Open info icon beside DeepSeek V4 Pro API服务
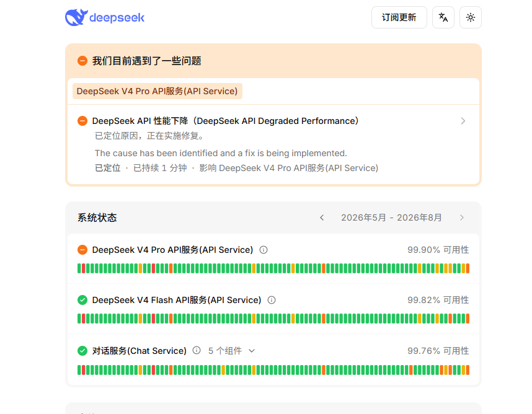This screenshot has width=532, height=414. coord(264,250)
